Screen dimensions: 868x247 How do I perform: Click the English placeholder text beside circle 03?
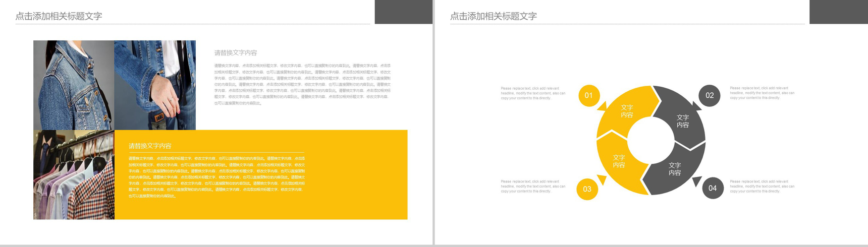click(533, 187)
